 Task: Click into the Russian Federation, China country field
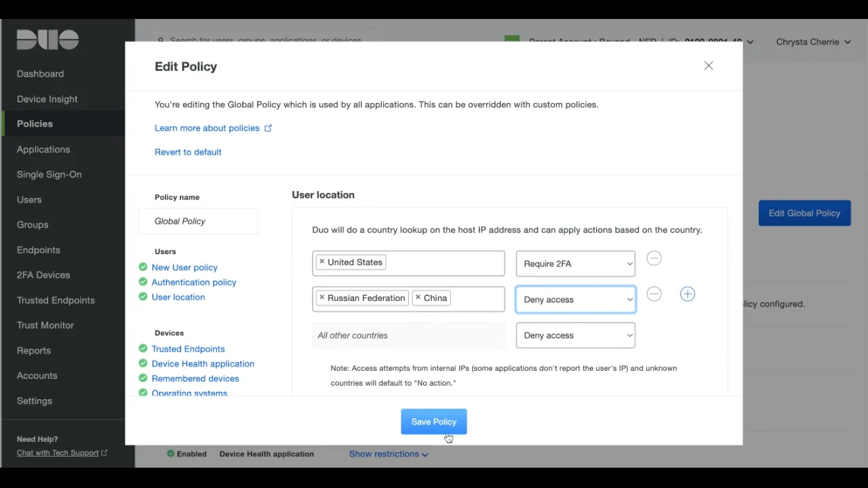pos(408,300)
